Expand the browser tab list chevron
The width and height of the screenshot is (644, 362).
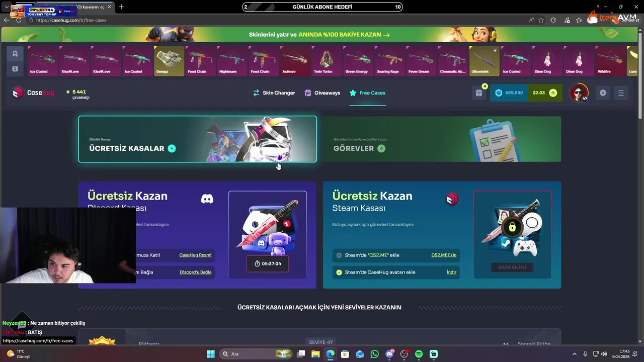(x=6, y=7)
